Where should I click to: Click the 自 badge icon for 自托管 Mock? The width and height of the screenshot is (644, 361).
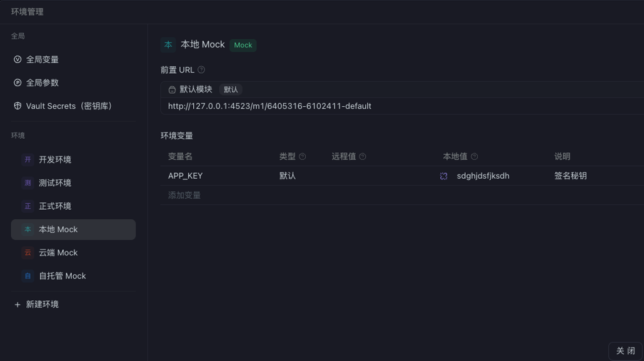click(28, 276)
